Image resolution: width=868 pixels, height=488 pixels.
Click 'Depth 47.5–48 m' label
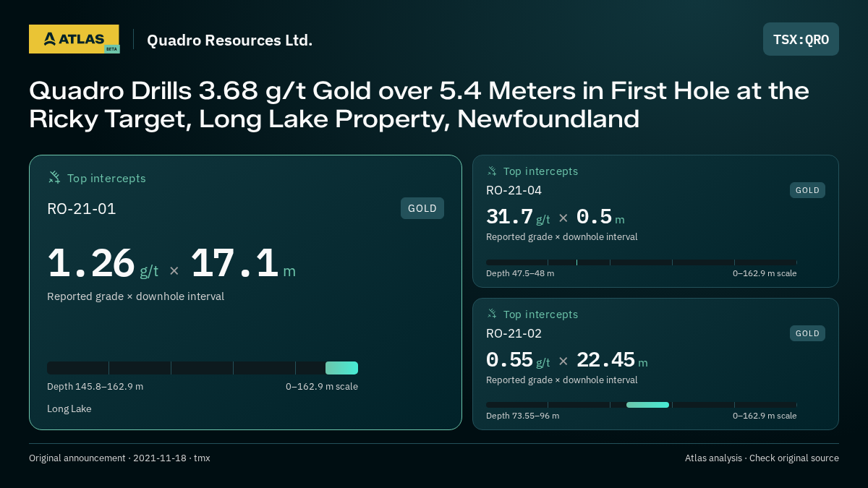click(520, 273)
